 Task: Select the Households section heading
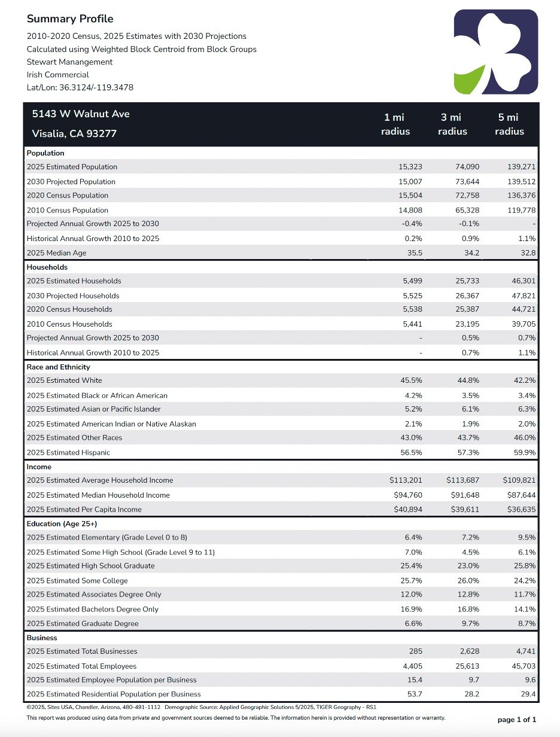point(47,267)
